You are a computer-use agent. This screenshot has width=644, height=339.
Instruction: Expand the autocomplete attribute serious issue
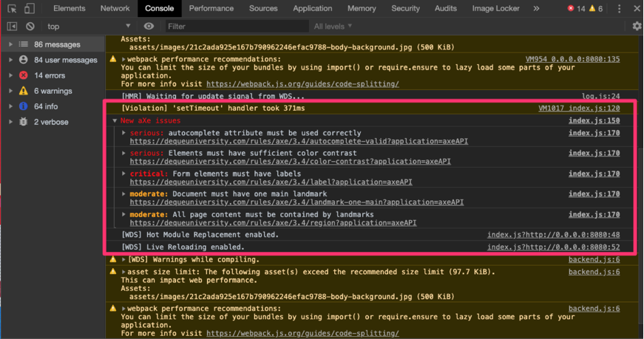coord(123,132)
